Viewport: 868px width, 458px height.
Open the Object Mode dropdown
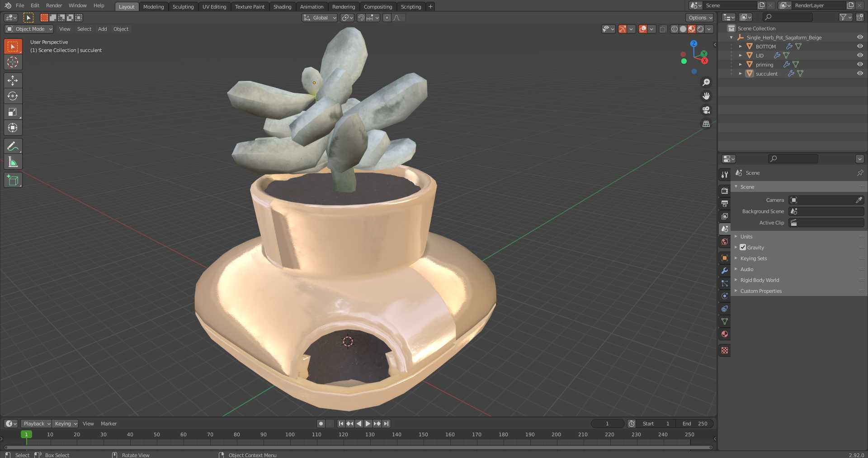click(x=29, y=29)
